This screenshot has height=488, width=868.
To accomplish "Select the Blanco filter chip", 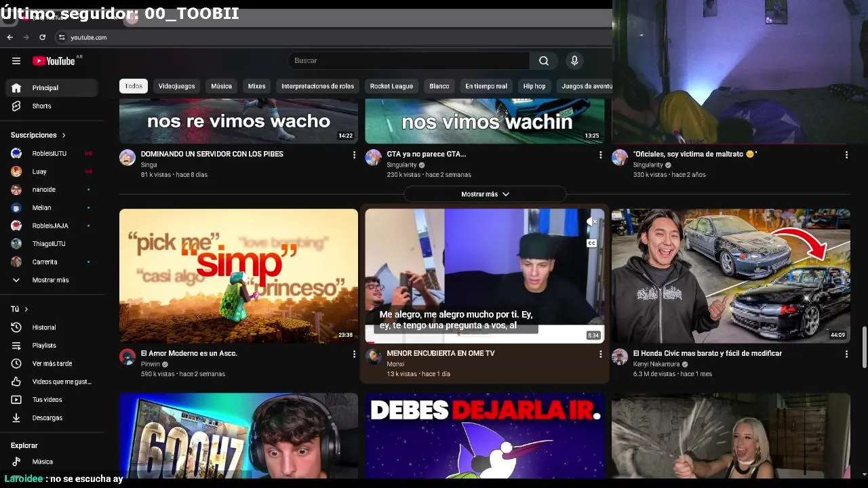I will click(x=439, y=86).
